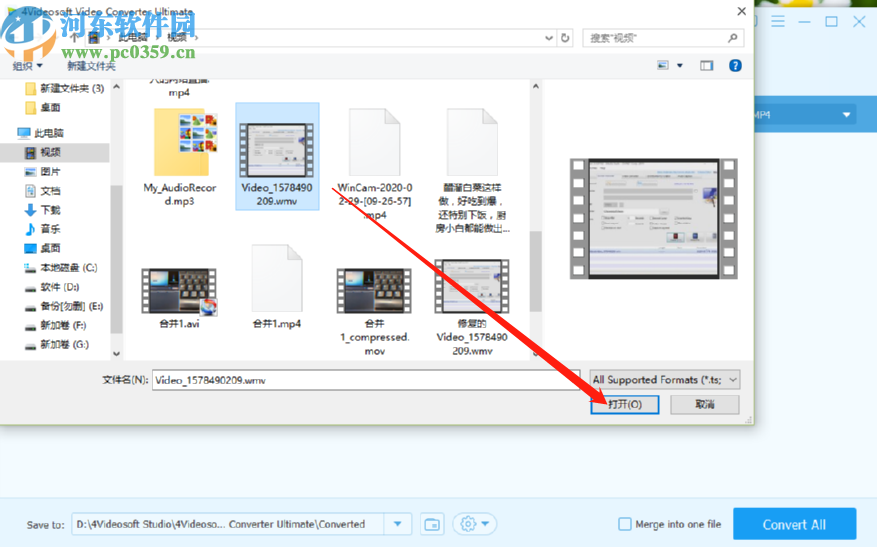This screenshot has height=547, width=877.
Task: Click file list scrollbar up arrow
Action: click(536, 87)
